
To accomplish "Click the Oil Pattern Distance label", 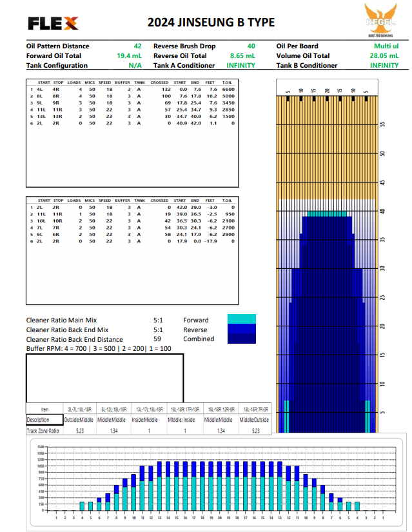I will (x=57, y=46).
